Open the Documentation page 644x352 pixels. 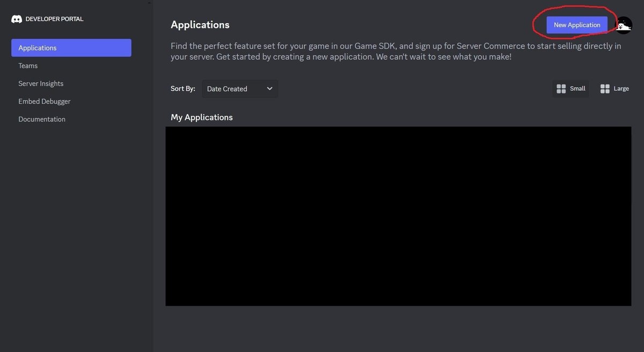tap(41, 119)
